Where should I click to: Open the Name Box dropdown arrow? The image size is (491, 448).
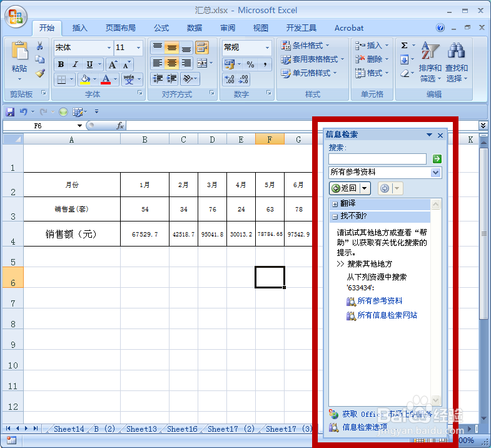[x=79, y=126]
